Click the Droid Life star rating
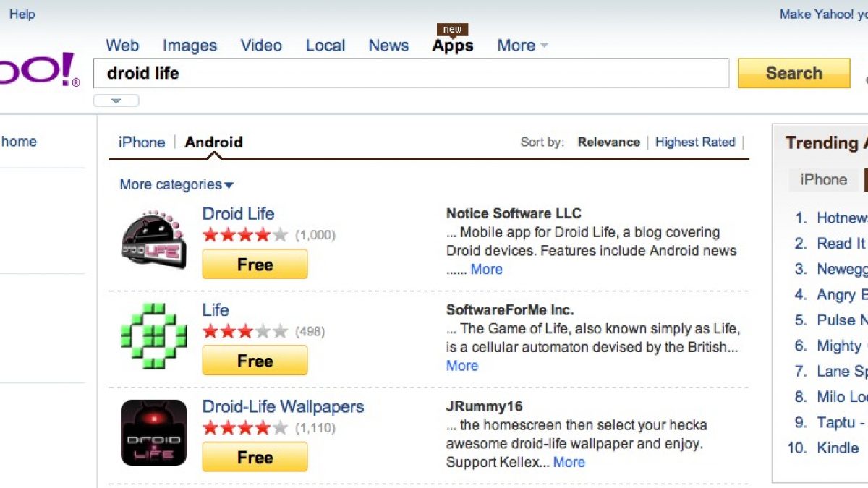The image size is (868, 488). [x=245, y=234]
